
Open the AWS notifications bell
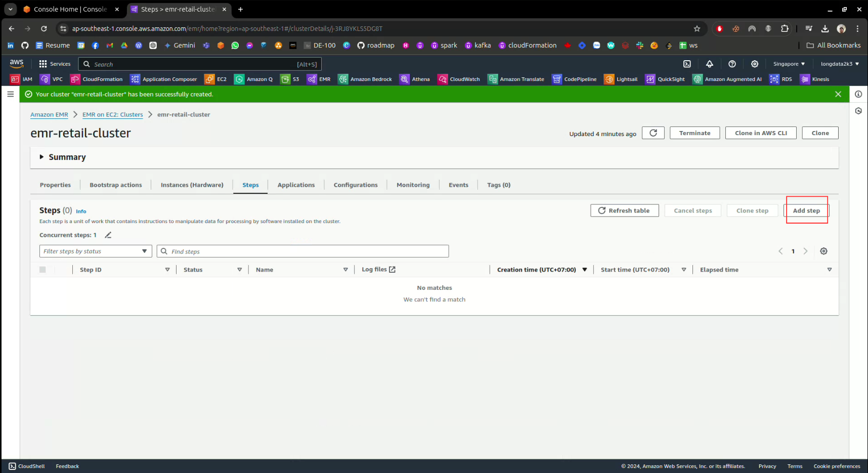tap(710, 64)
